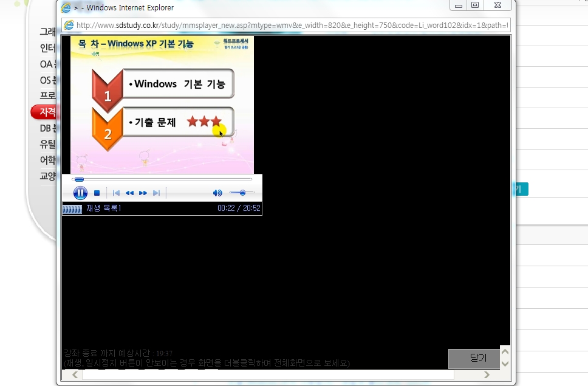Stop playback with the square stop button

tap(97, 193)
